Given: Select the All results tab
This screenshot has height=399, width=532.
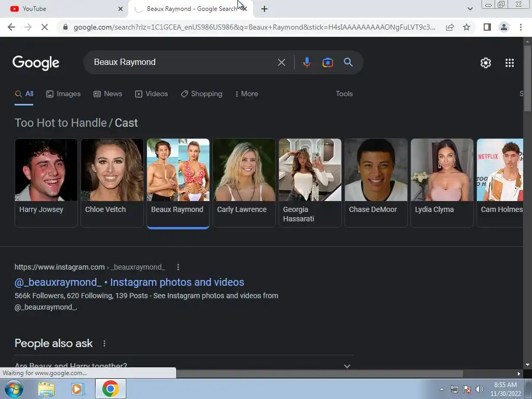Looking at the screenshot, I should pyautogui.click(x=24, y=94).
